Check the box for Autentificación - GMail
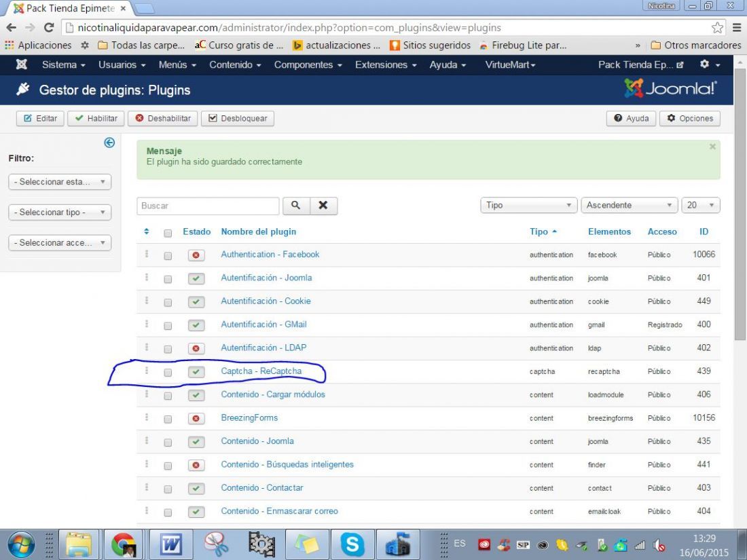Image resolution: width=747 pixels, height=560 pixels. (x=168, y=326)
